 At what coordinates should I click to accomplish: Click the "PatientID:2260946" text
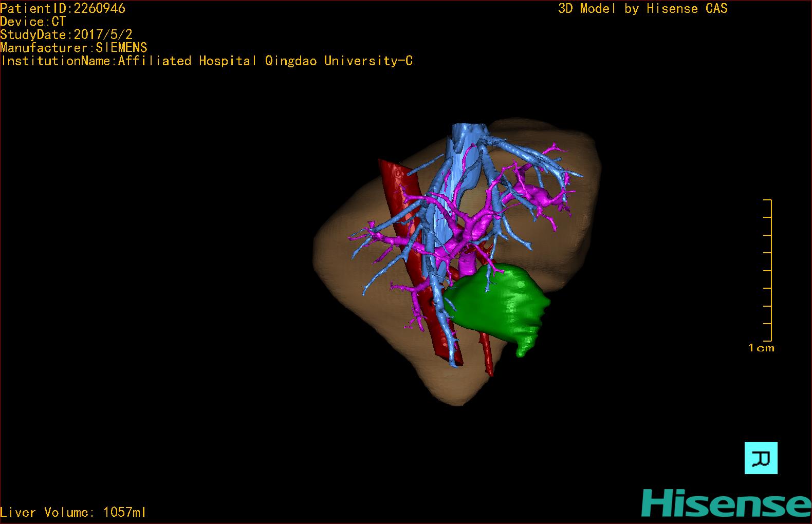pyautogui.click(x=63, y=8)
